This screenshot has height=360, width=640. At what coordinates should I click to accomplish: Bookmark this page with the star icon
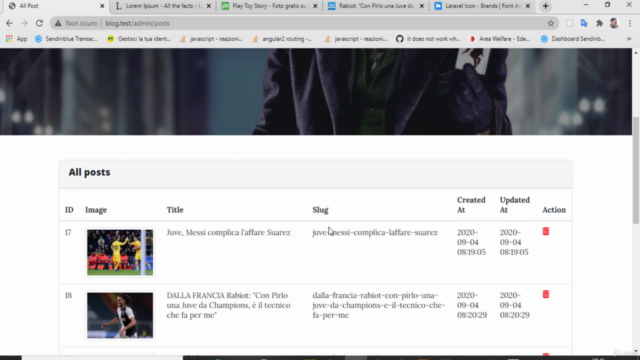point(551,23)
